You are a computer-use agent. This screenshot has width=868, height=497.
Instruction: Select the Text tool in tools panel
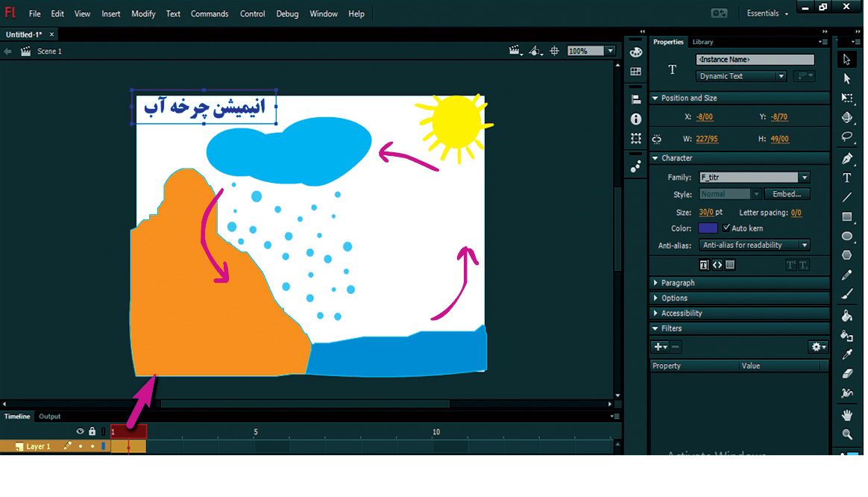[x=847, y=178]
